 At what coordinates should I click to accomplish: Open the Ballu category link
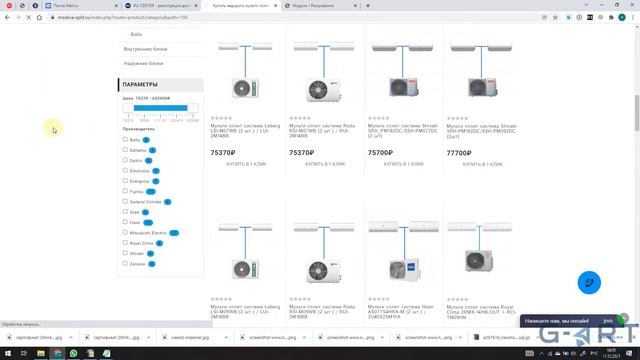136,34
